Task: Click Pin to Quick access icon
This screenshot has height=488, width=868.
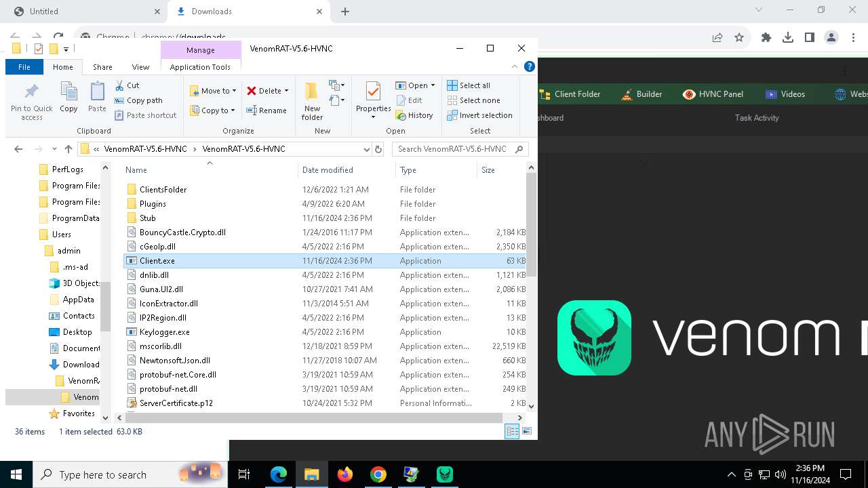Action: click(x=31, y=102)
